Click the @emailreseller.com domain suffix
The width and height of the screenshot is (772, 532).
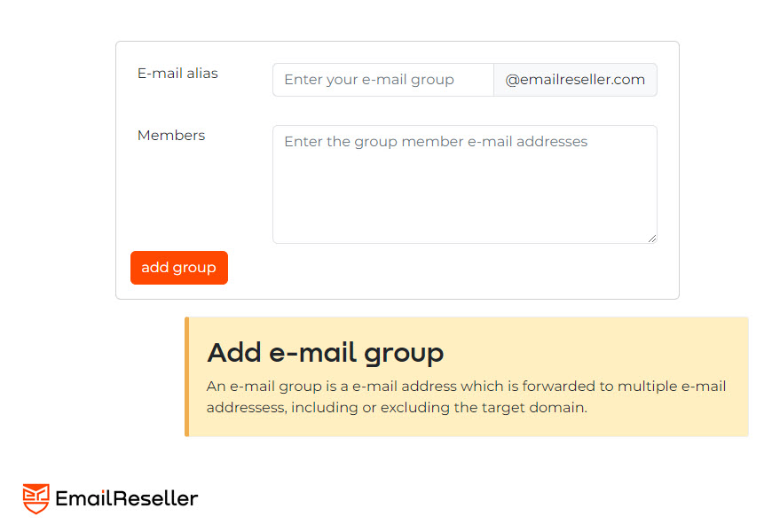click(575, 80)
